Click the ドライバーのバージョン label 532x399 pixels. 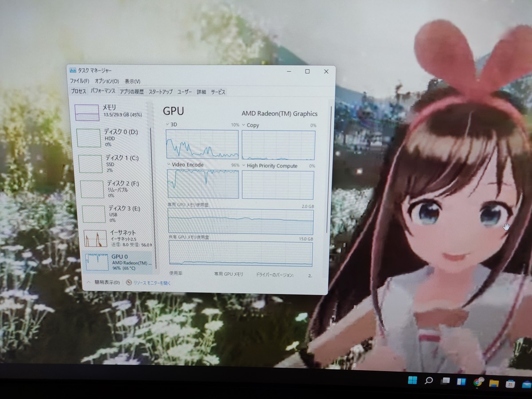(274, 275)
